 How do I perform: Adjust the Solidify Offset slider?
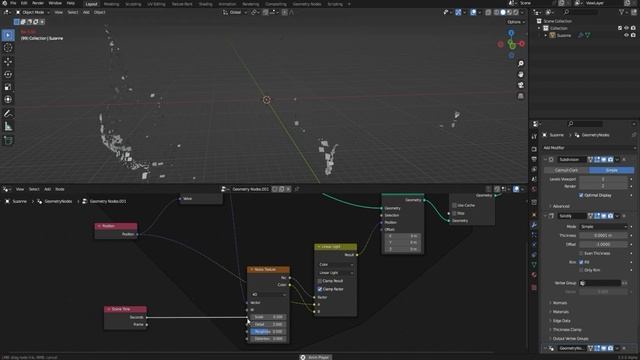(x=603, y=244)
